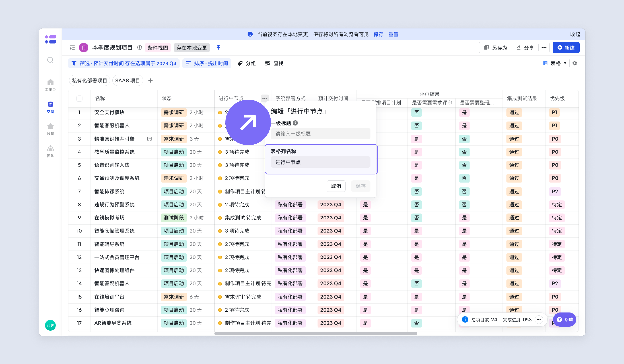Image resolution: width=624 pixels, height=364 pixels.
Task: Focus the 一级标题 input field
Action: 320,134
